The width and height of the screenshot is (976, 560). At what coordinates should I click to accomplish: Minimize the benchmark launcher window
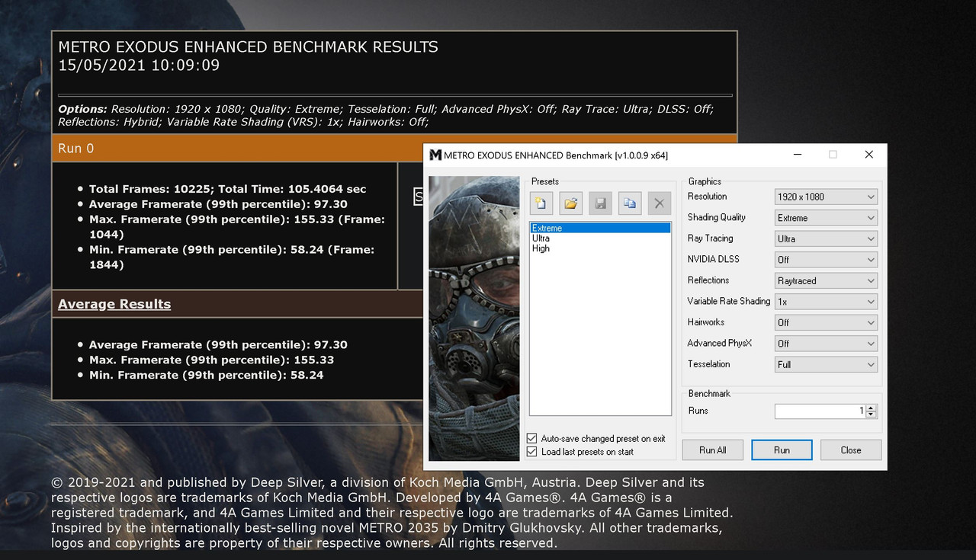(x=798, y=155)
